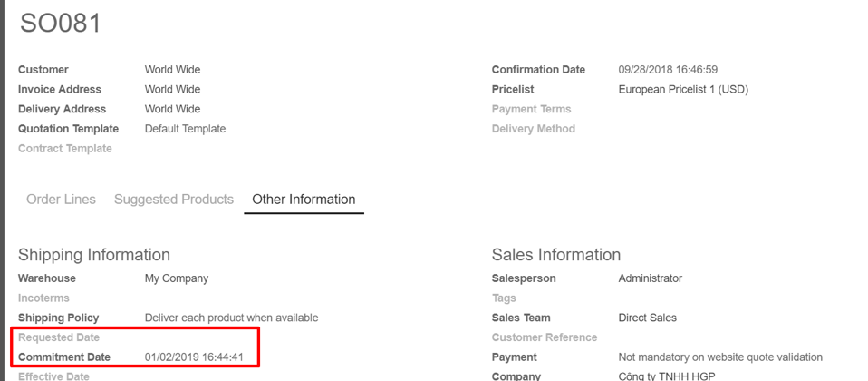This screenshot has width=868, height=381.
Task: Select the Other Information tab
Action: click(x=304, y=200)
